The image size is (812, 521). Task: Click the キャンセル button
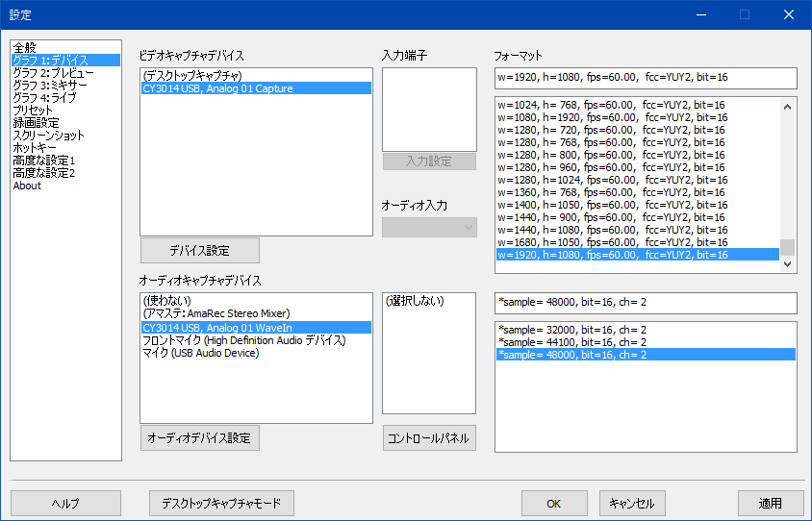[632, 503]
